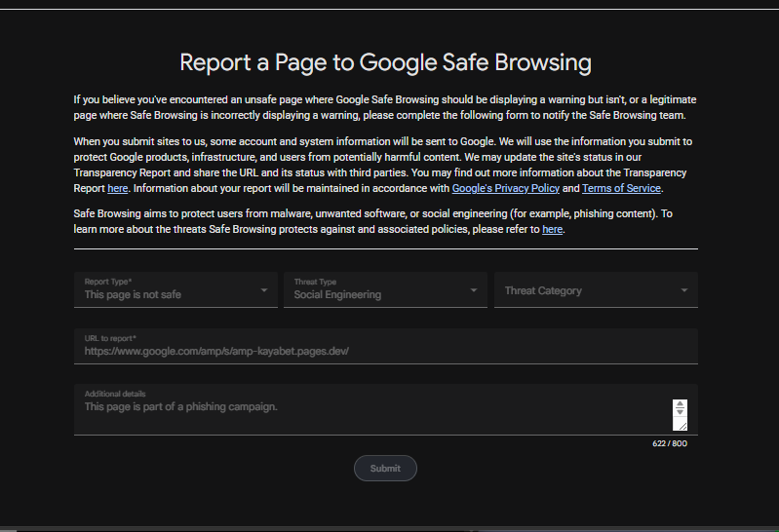This screenshot has height=532, width=779.
Task: Click the '622 / 800' character counter
Action: coord(670,443)
